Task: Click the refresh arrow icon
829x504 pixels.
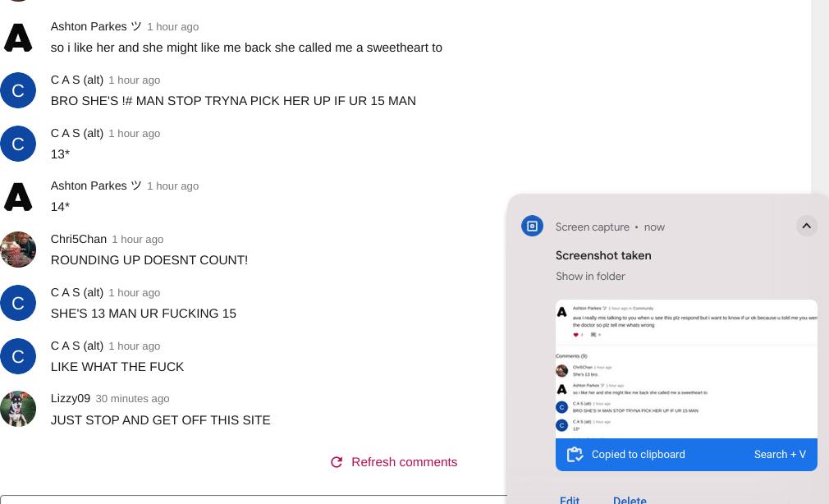Action: pyautogui.click(x=337, y=463)
